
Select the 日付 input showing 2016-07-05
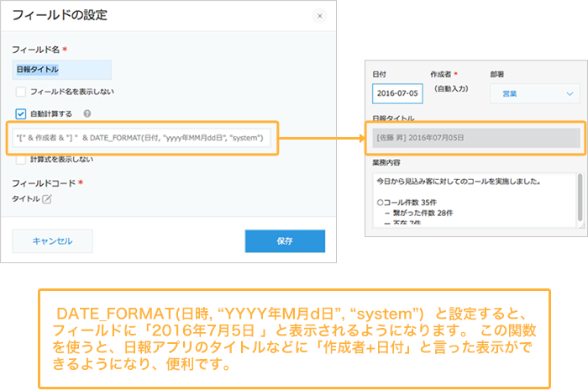point(396,94)
